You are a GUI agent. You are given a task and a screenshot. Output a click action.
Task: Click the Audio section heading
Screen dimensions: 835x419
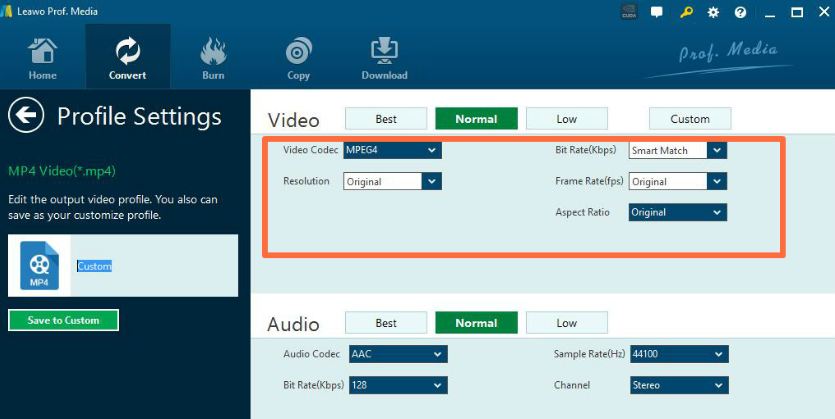293,324
